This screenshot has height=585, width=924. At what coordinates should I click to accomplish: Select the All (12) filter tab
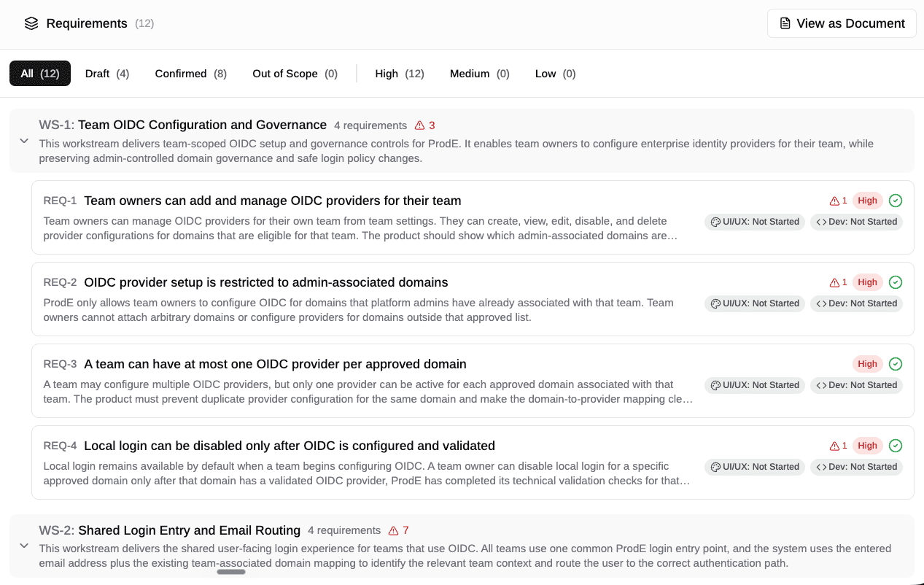pyautogui.click(x=40, y=74)
